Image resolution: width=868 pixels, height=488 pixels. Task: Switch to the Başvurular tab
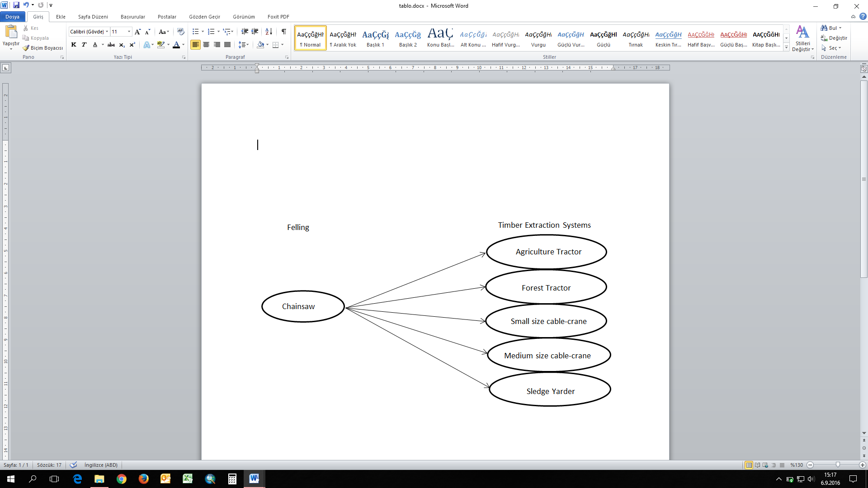[133, 17]
